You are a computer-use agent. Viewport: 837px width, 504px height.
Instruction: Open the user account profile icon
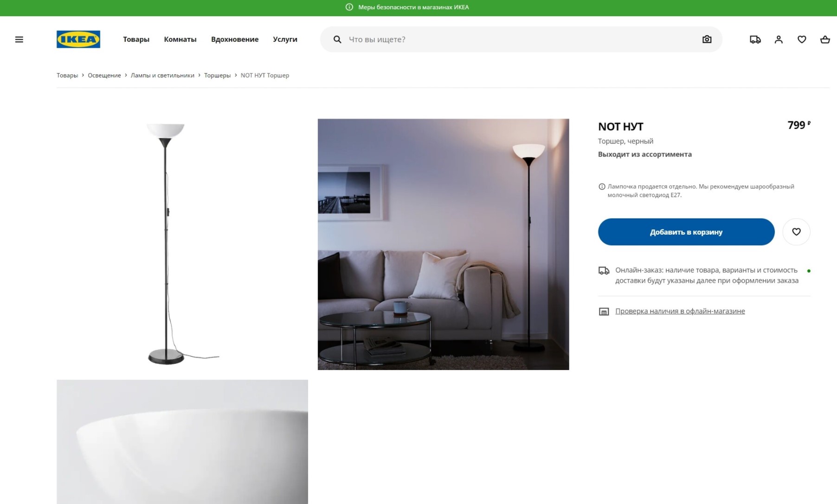(779, 39)
